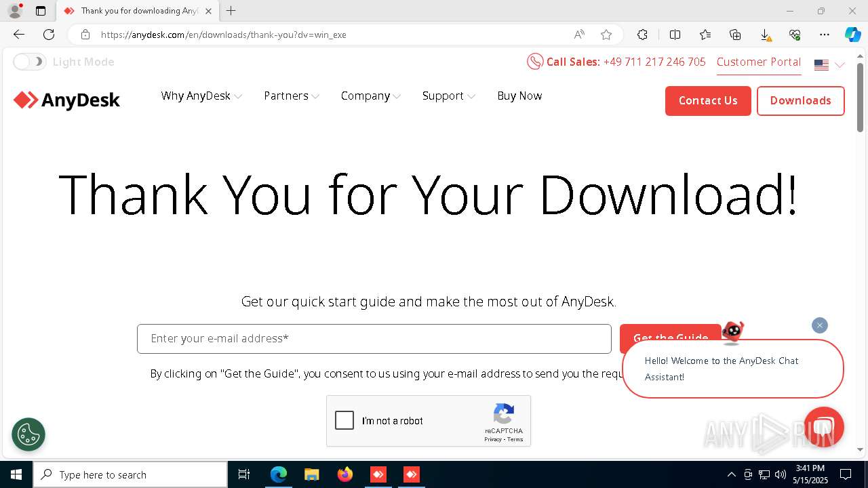Open the Collections icon
The image size is (868, 488).
pos(735,35)
